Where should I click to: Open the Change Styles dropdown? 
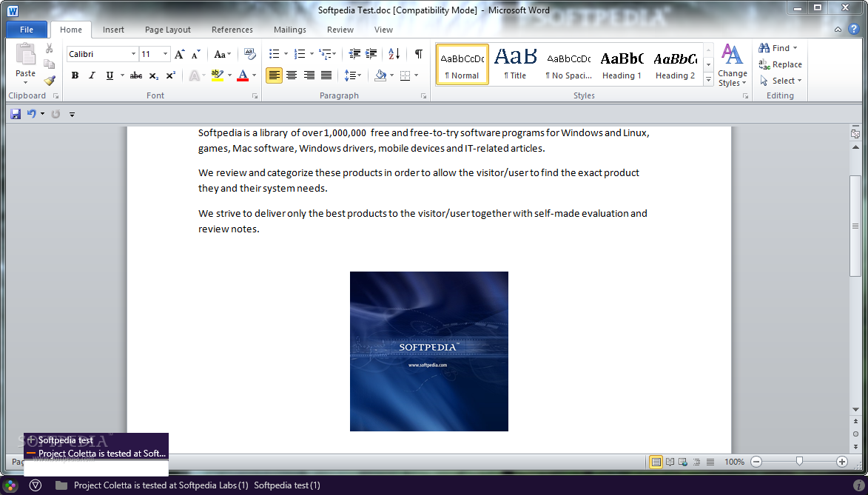(733, 66)
